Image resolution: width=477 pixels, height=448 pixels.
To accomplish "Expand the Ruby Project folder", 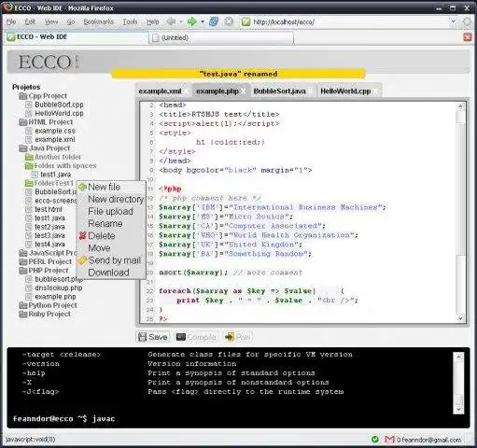I will tap(45, 314).
